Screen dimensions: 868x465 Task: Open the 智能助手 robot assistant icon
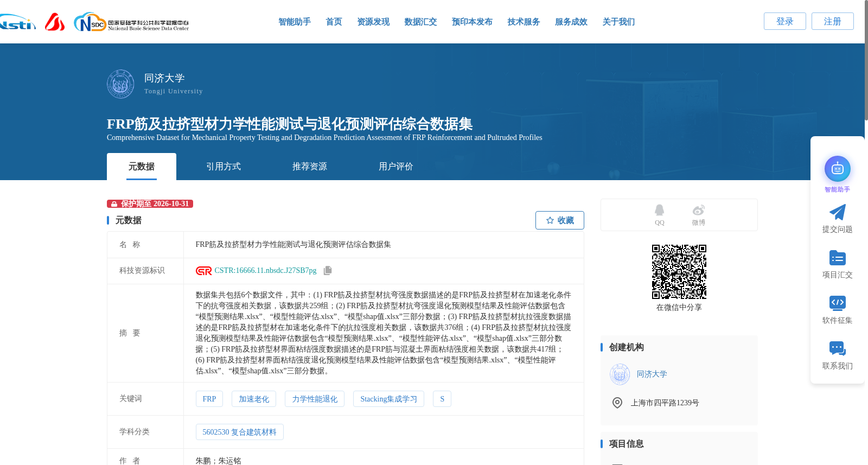[x=837, y=169]
